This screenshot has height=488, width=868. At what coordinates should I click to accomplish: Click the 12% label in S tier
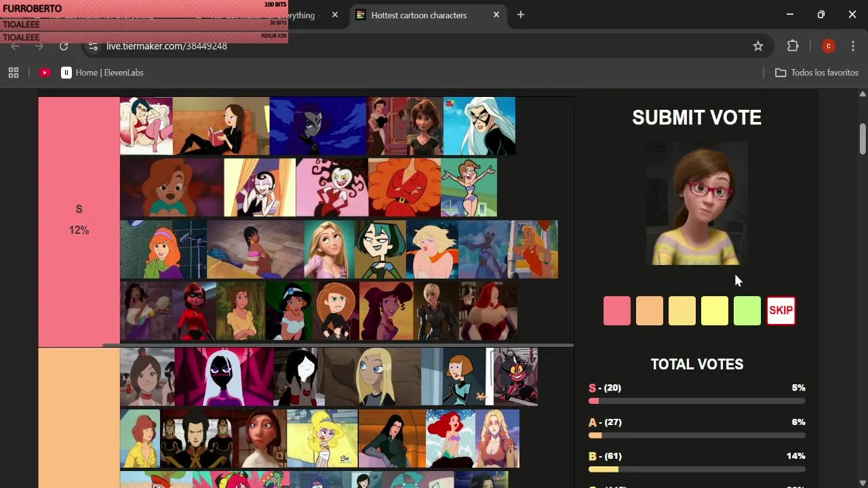point(79,230)
